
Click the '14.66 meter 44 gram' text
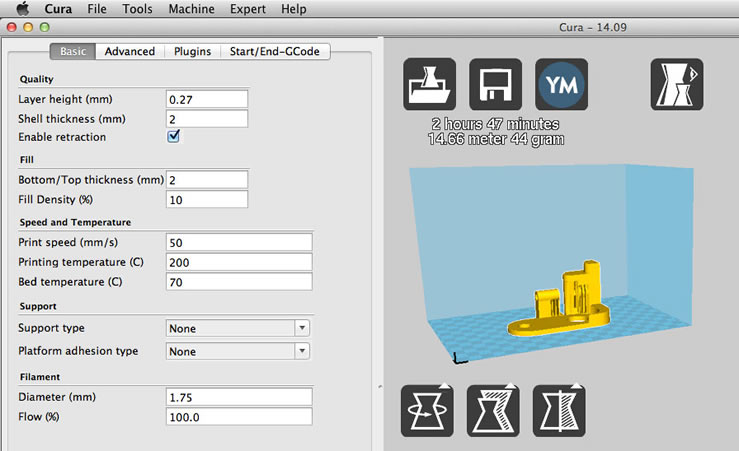(x=496, y=139)
